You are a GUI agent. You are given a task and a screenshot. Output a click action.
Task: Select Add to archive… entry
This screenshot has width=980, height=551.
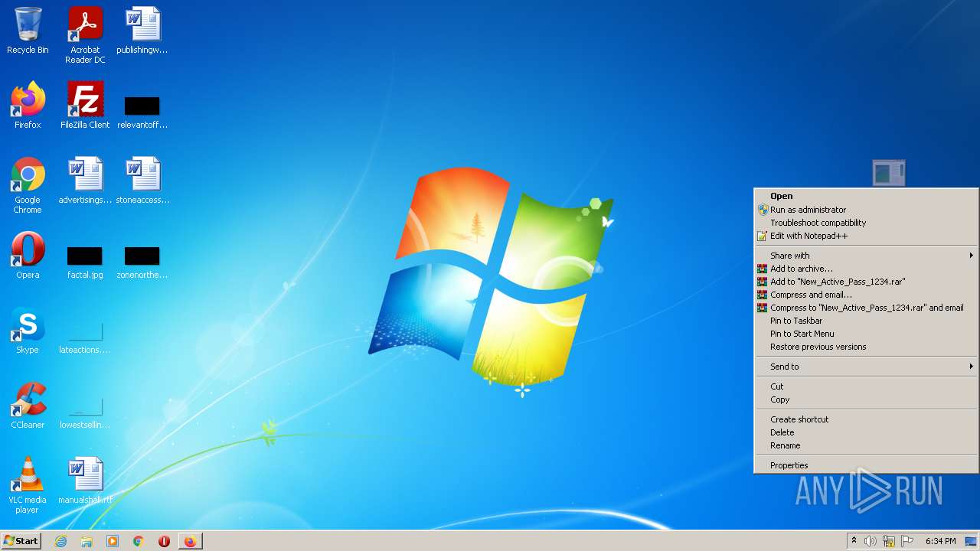coord(866,269)
